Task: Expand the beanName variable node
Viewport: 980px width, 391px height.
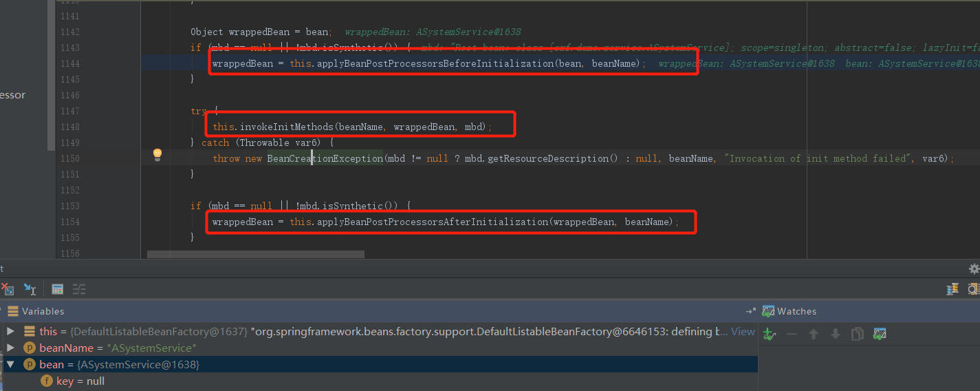Action: (x=10, y=348)
